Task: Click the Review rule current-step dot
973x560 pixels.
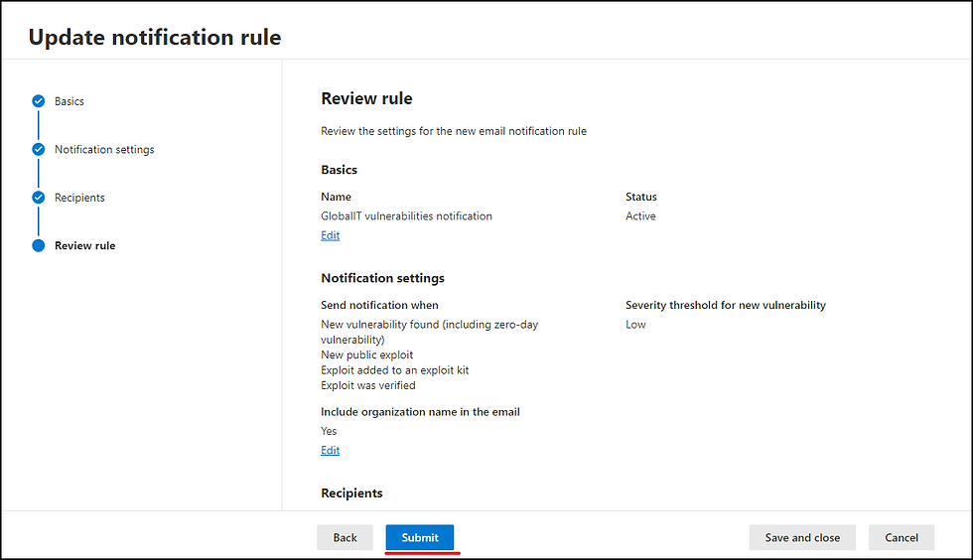Action: coord(39,246)
